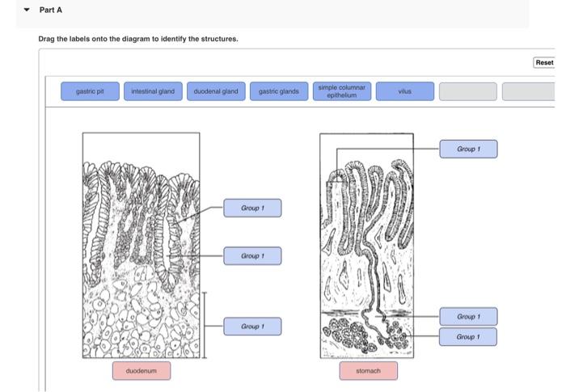Click the 'Drag the labels' instruction text
The width and height of the screenshot is (566, 392).
click(138, 39)
